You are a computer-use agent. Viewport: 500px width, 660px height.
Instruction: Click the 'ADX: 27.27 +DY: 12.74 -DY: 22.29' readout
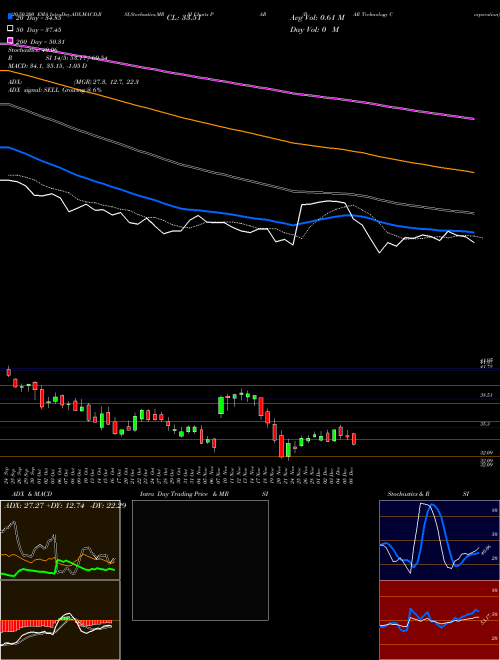pos(65,505)
